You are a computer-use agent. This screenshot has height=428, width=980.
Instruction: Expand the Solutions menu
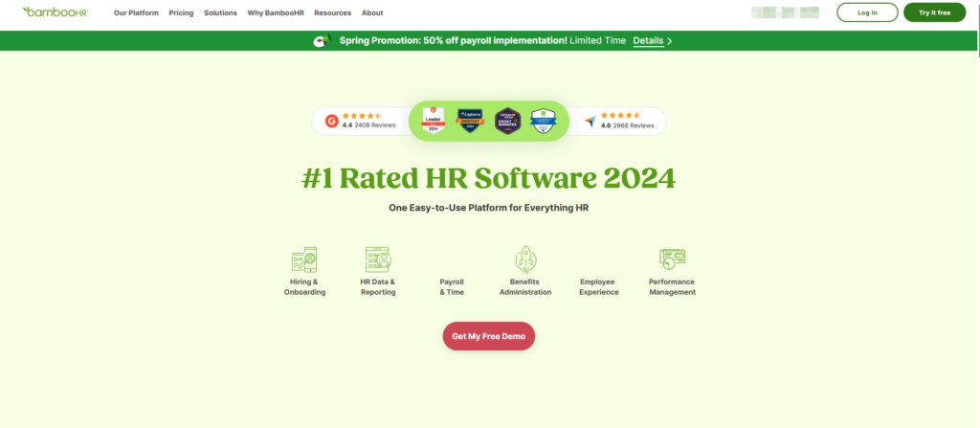coord(220,13)
